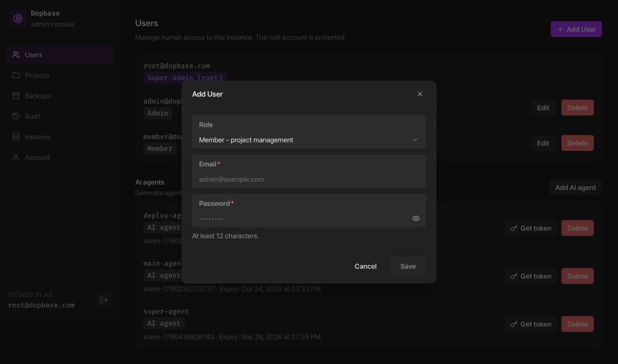Get token for main-agent

click(530, 276)
